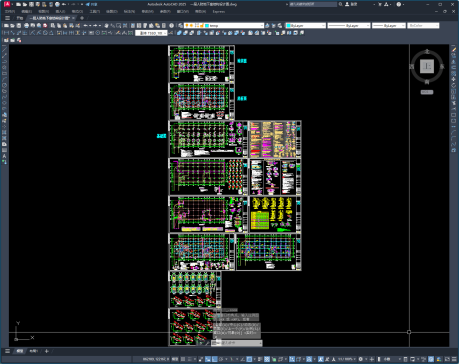Viewport: 459px width, 364px height.
Task: Open the WCS dropdown below ViewCube
Action: 427,92
